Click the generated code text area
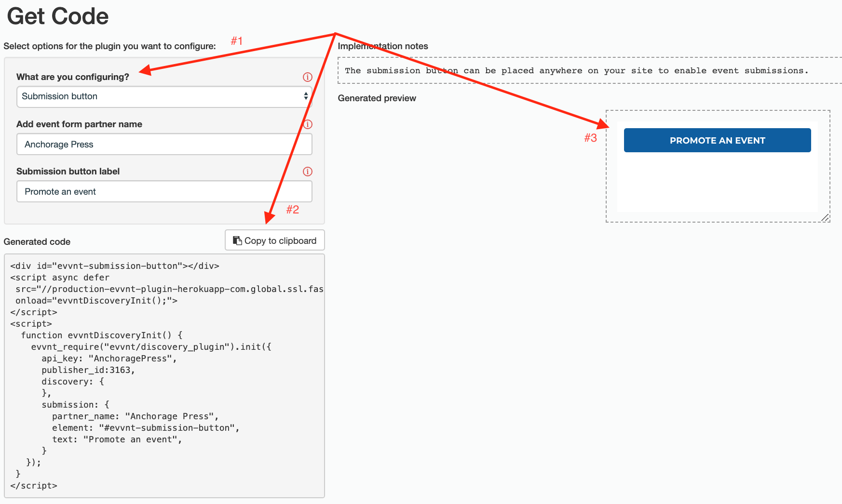The height and width of the screenshot is (504, 842). click(164, 376)
